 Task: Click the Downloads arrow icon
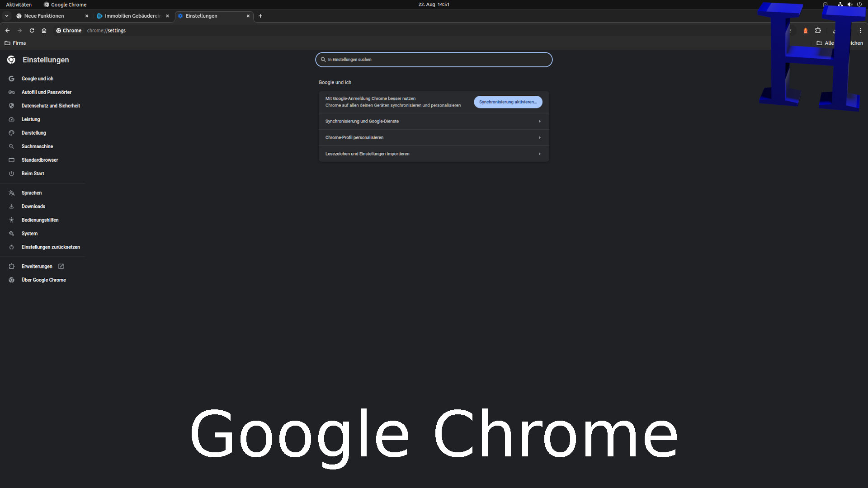[11, 206]
